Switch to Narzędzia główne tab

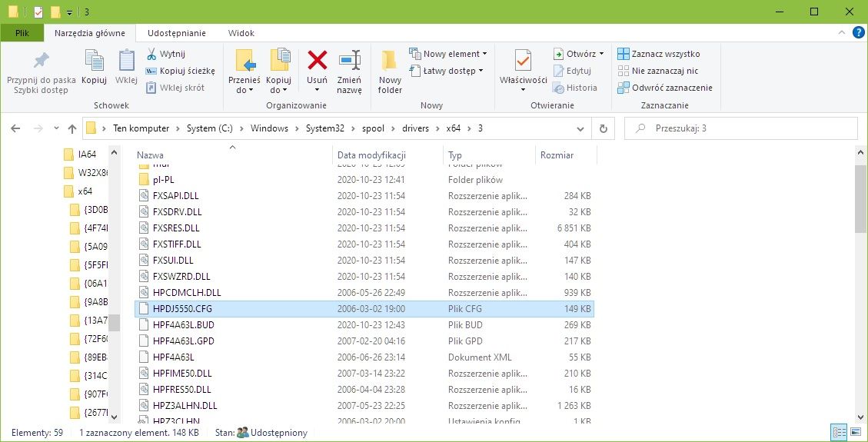(x=90, y=33)
